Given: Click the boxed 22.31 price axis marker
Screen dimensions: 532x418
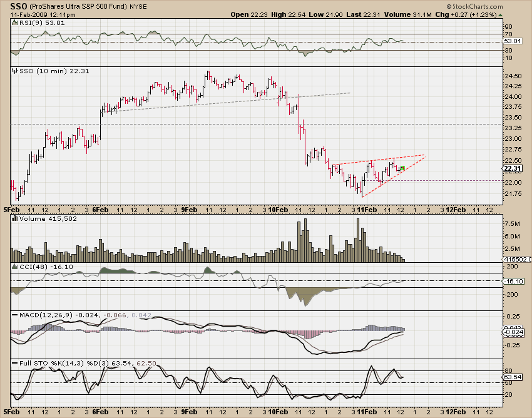Looking at the screenshot, I should pos(513,168).
